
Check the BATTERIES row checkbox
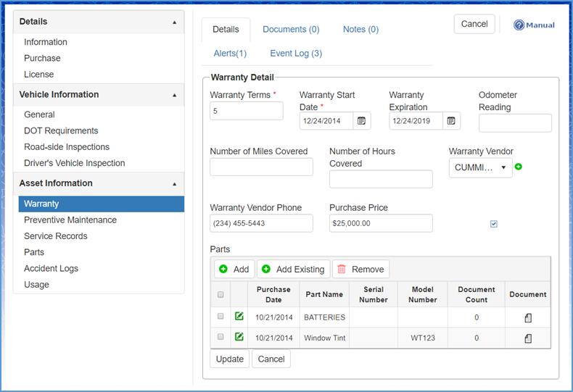click(x=220, y=317)
